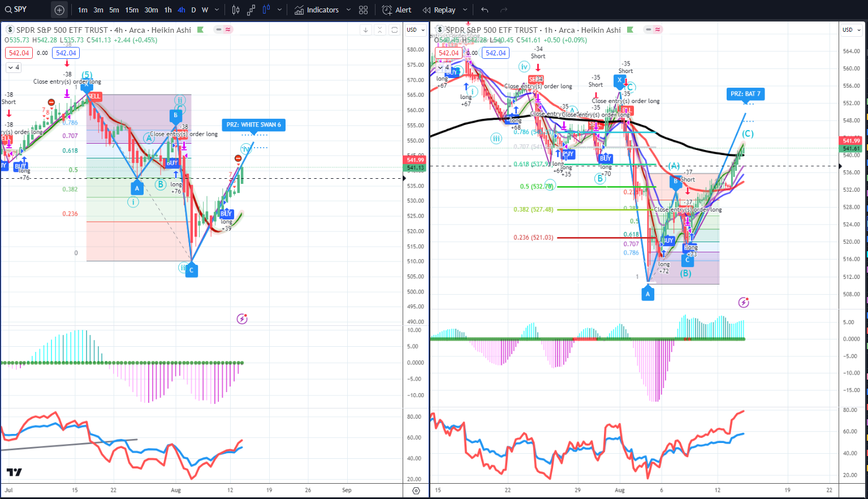Expand the Replay options dropdown

coord(465,10)
